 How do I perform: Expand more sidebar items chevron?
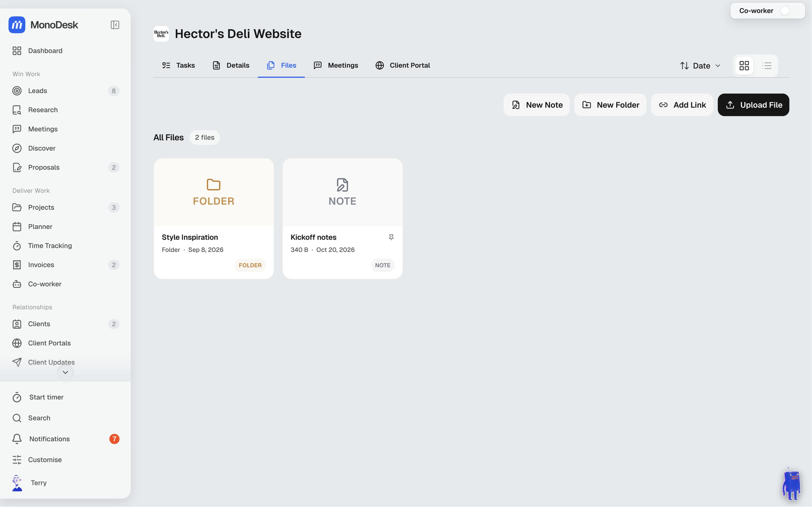(65, 372)
